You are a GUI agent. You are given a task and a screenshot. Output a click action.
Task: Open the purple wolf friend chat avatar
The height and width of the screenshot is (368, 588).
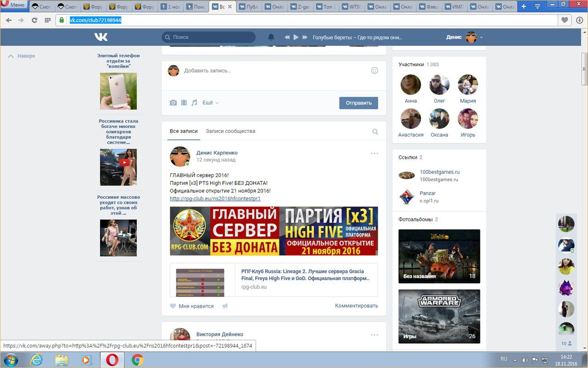pyautogui.click(x=566, y=288)
